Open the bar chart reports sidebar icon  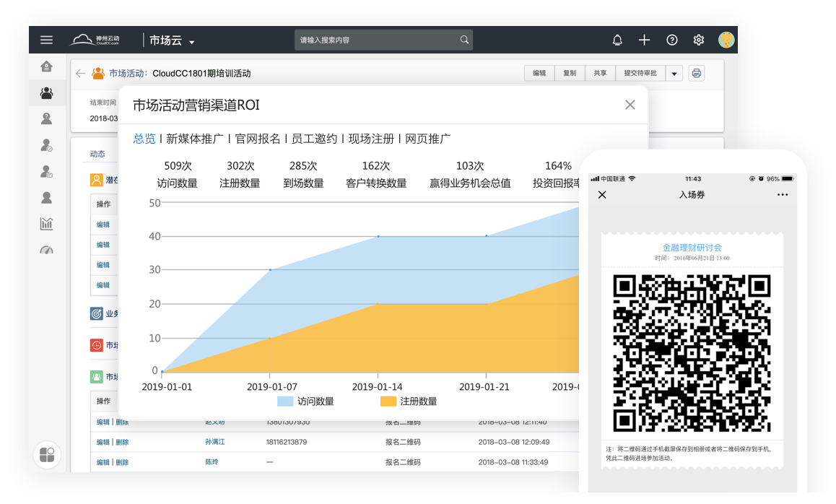pyautogui.click(x=47, y=223)
